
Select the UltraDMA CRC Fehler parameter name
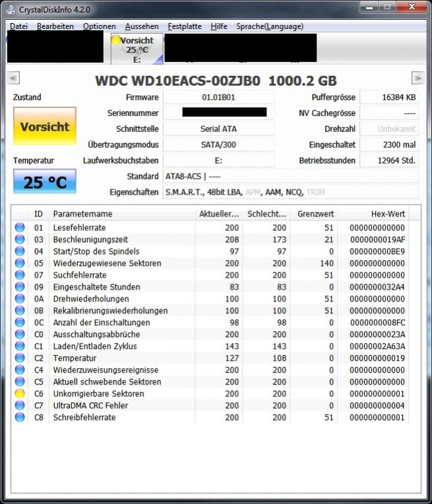tap(90, 405)
